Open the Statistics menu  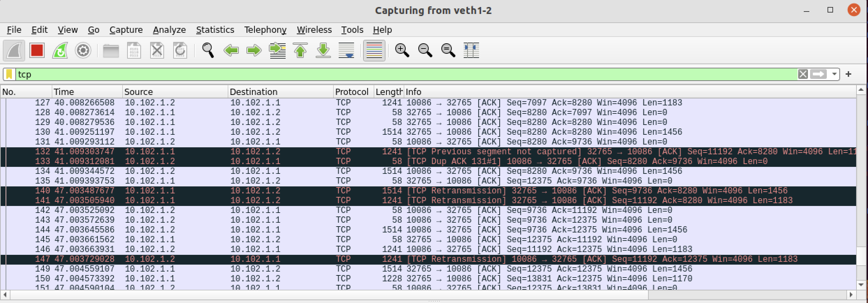pos(215,30)
